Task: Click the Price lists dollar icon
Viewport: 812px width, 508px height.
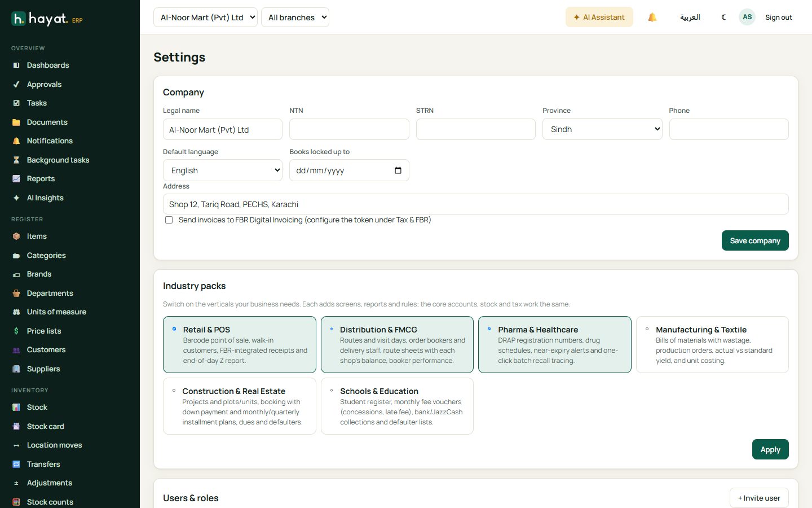Action: coord(16,331)
